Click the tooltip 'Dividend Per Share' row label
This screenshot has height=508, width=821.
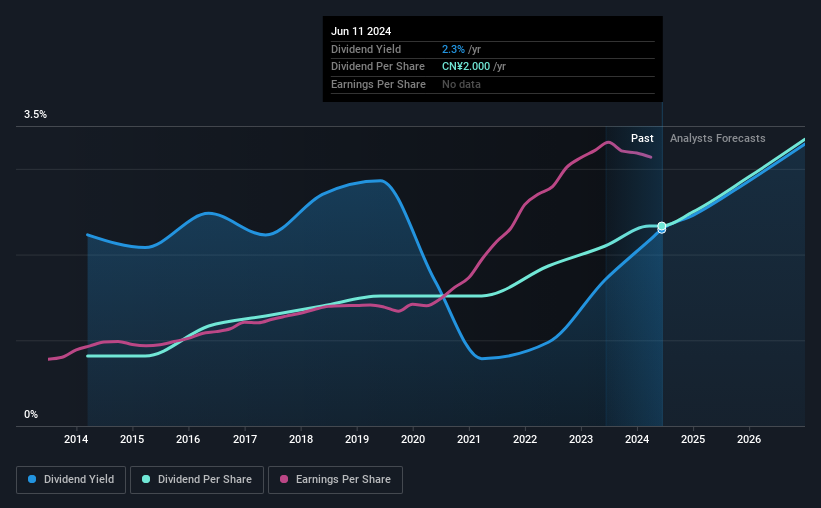click(x=378, y=67)
